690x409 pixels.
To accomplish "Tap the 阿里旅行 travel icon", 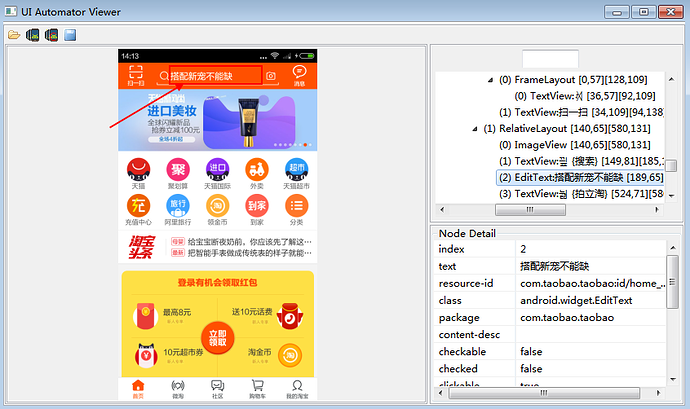I will pyautogui.click(x=178, y=206).
